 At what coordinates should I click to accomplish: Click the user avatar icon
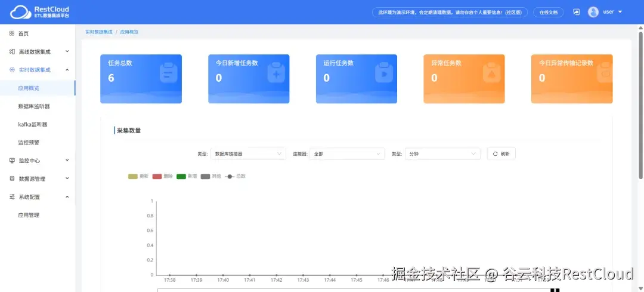[x=593, y=12]
